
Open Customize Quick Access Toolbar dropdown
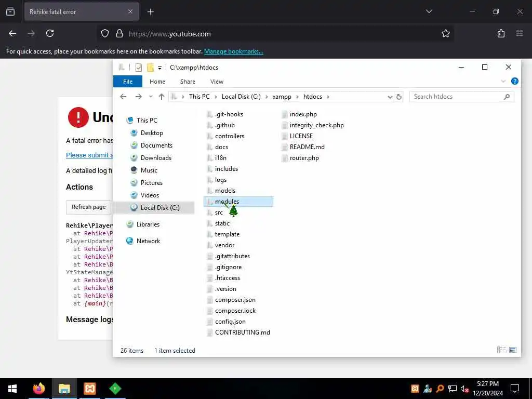coord(159,68)
